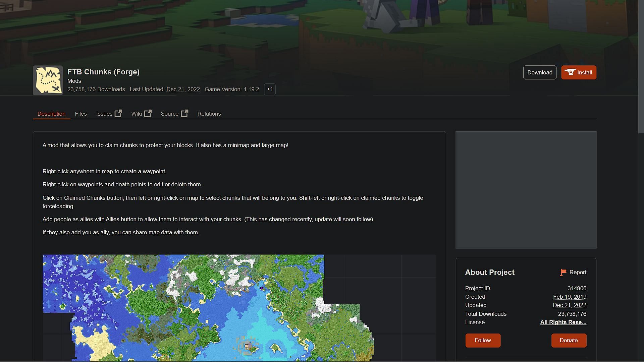
Task: Click the Issues external link icon
Action: [118, 114]
